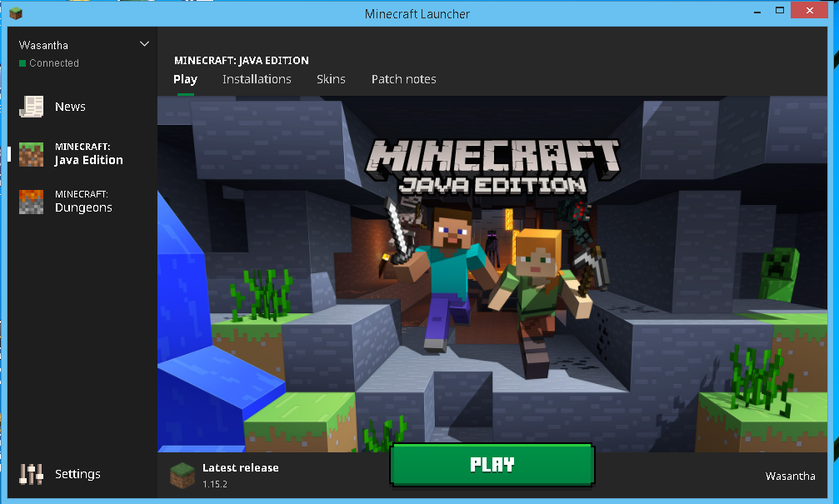839x504 pixels.
Task: Click the green PLAY button
Action: tap(492, 464)
